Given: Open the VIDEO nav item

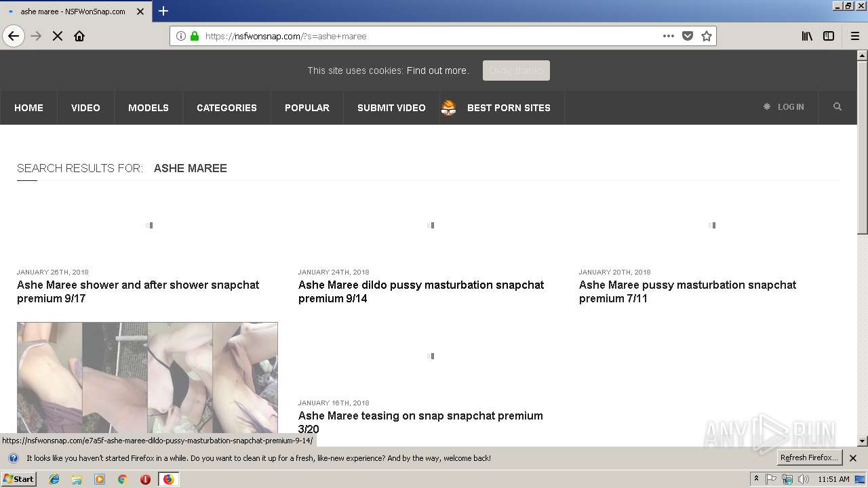Looking at the screenshot, I should click(x=85, y=108).
